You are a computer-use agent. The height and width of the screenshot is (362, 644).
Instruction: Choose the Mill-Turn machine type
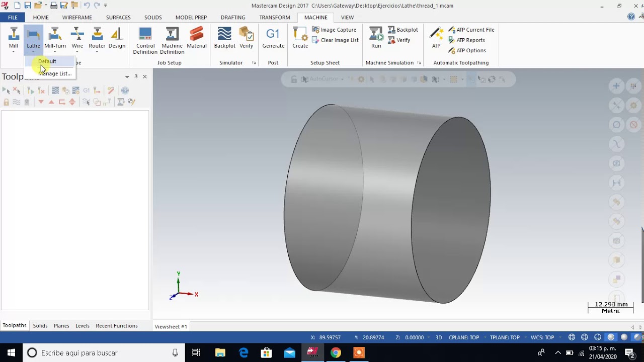[x=55, y=39]
